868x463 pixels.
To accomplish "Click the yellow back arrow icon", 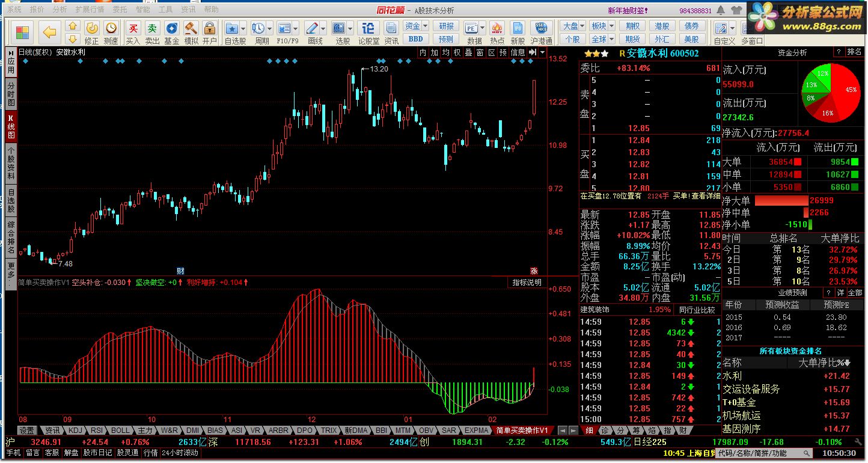I will tap(50, 32).
